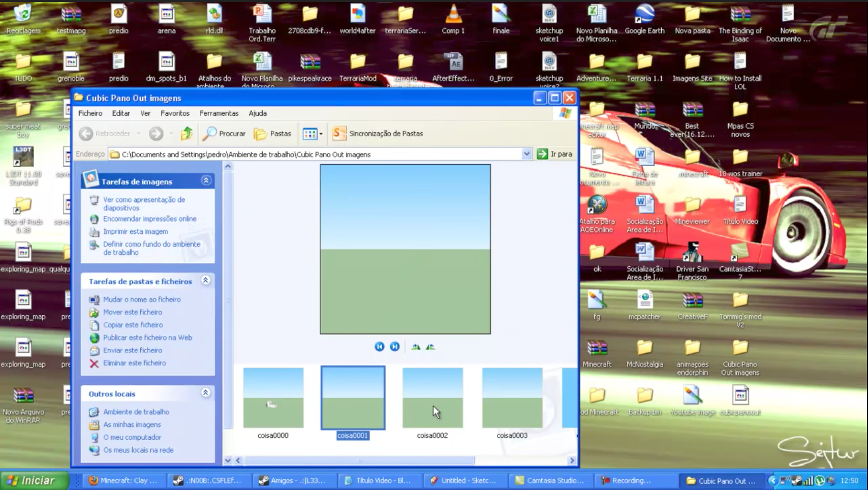Open the Ferramentas menu
Screen dimensions: 868x490
coord(219,113)
